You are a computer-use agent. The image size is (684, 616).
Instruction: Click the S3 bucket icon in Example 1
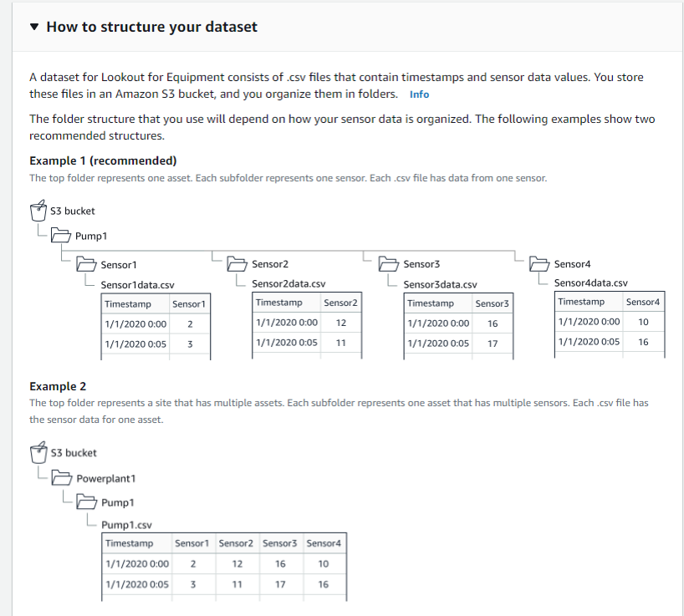[38, 211]
